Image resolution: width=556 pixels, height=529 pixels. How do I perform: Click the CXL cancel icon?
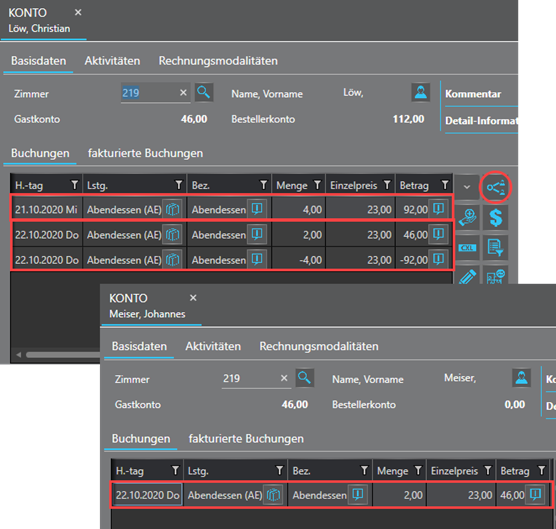[x=467, y=247]
